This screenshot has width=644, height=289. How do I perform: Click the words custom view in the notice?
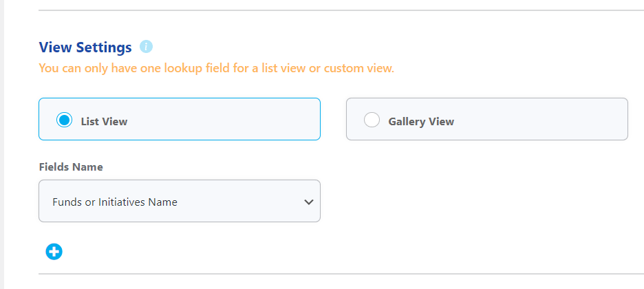(x=358, y=68)
